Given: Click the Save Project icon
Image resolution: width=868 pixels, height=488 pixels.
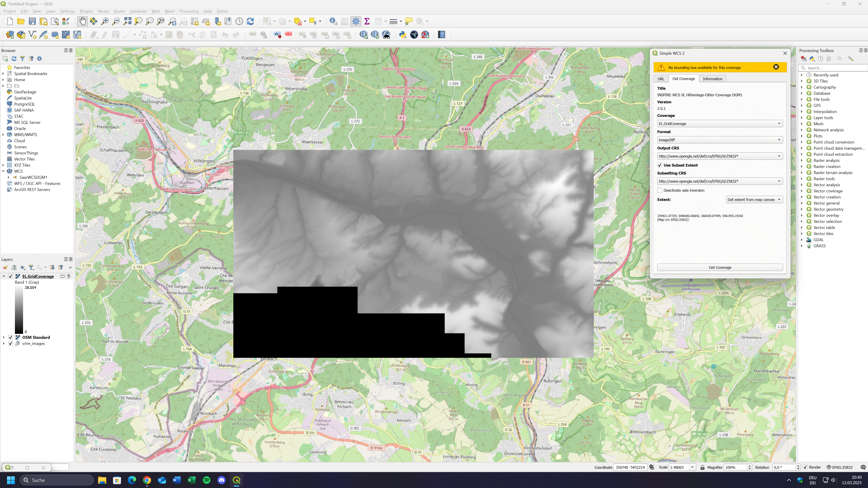Looking at the screenshot, I should tap(32, 21).
